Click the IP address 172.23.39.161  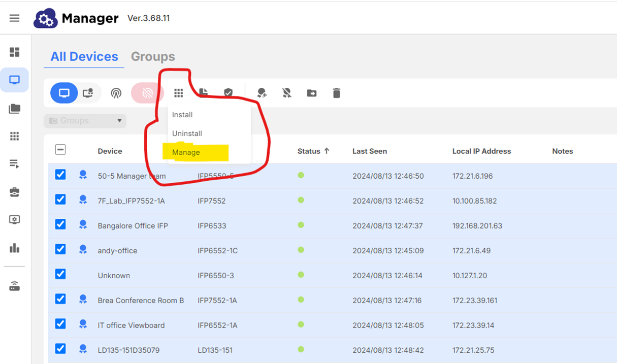(475, 301)
